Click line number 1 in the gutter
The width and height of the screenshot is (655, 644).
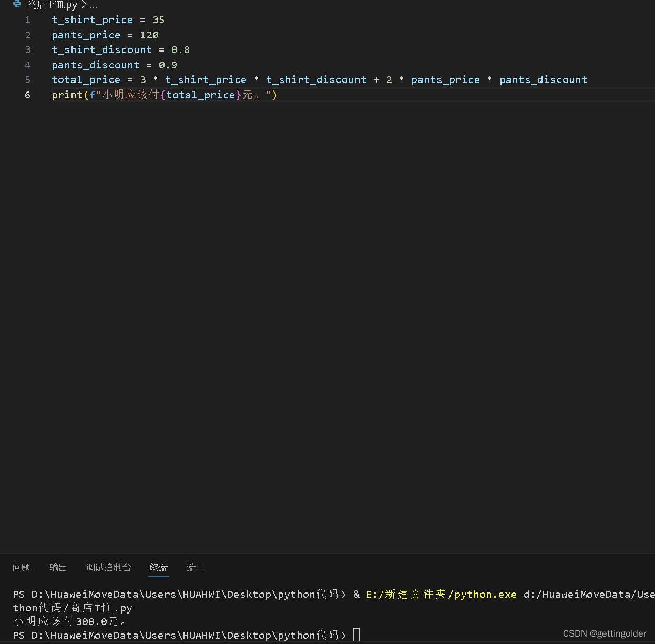click(x=28, y=20)
